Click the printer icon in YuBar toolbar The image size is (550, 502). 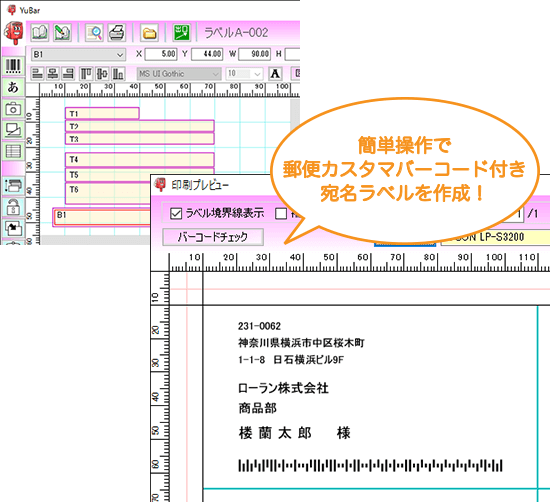[x=116, y=33]
